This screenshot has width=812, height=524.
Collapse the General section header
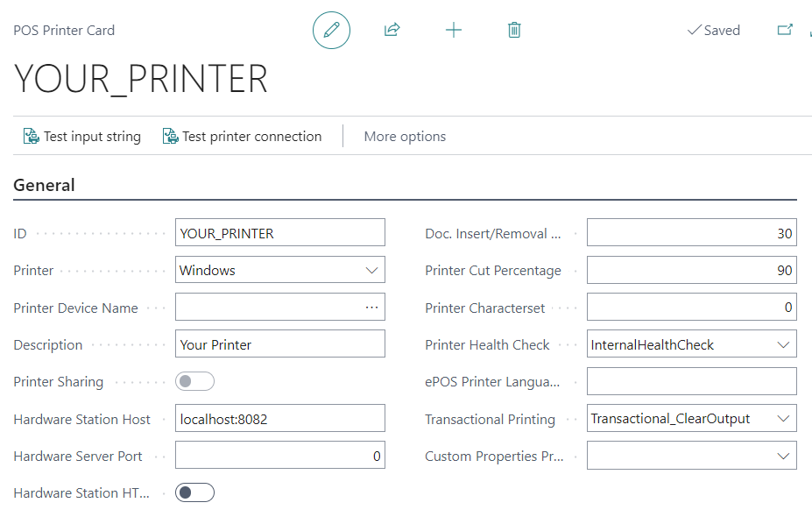pos(44,185)
